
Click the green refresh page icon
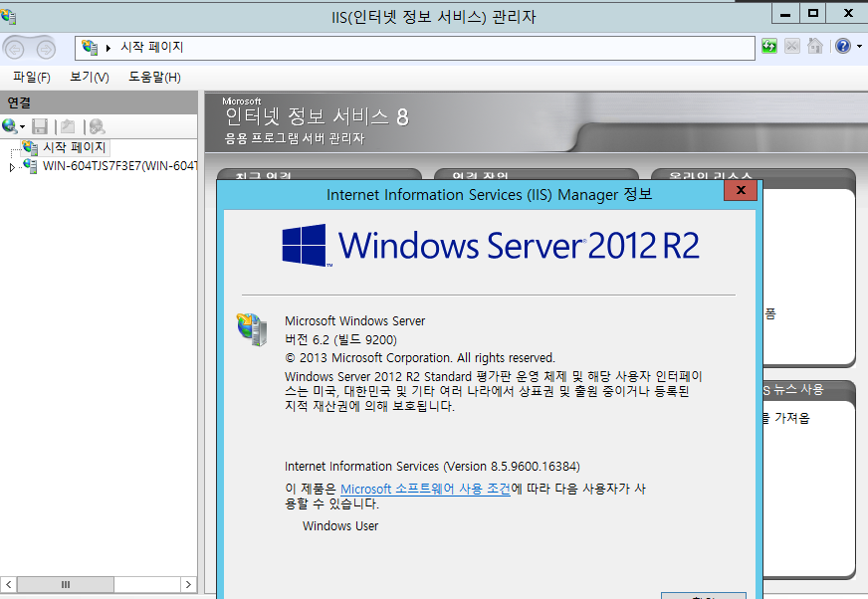coord(768,46)
